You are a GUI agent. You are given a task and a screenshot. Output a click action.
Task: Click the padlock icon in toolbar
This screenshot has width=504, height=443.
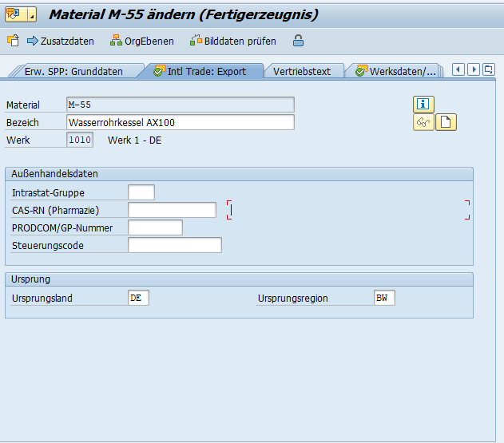pyautogui.click(x=298, y=41)
